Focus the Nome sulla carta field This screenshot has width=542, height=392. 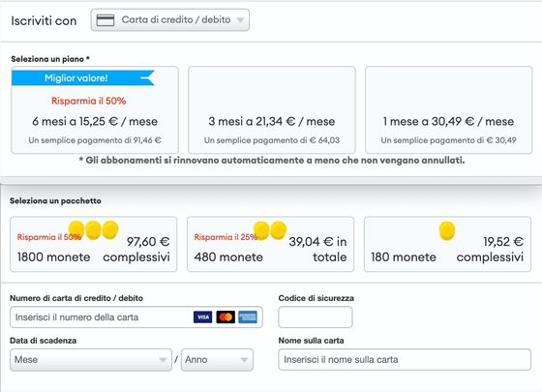[x=405, y=359]
